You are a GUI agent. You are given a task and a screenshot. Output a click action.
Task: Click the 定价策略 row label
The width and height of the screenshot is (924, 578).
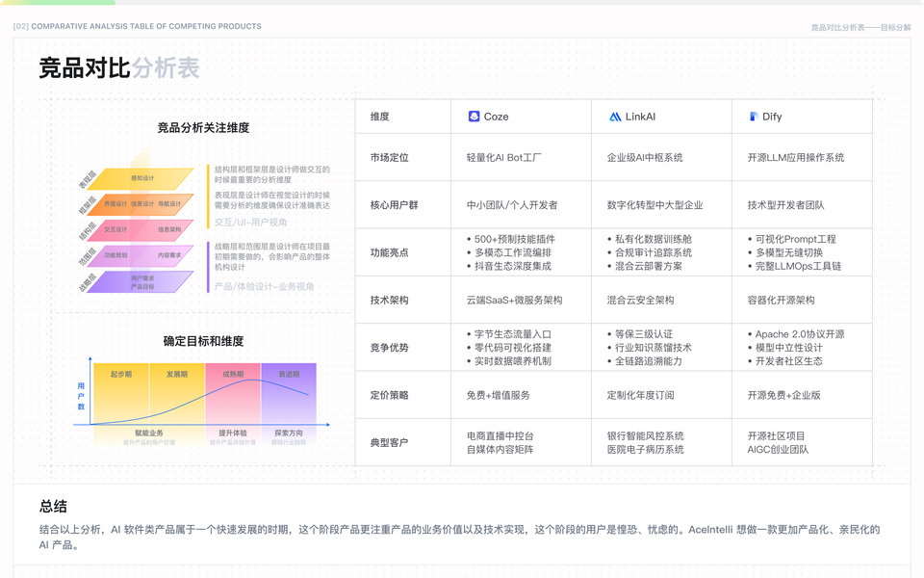(390, 395)
